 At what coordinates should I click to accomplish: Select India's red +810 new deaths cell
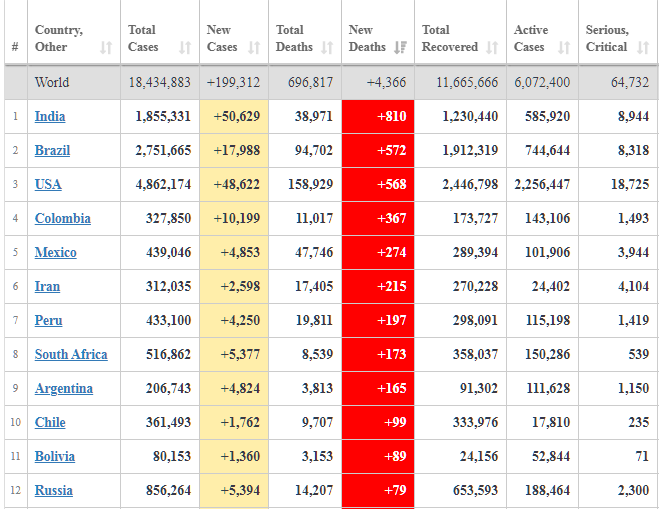(x=378, y=117)
